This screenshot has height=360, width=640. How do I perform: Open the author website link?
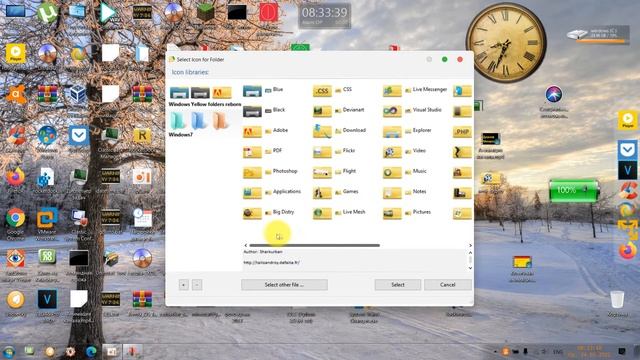pos(271,262)
